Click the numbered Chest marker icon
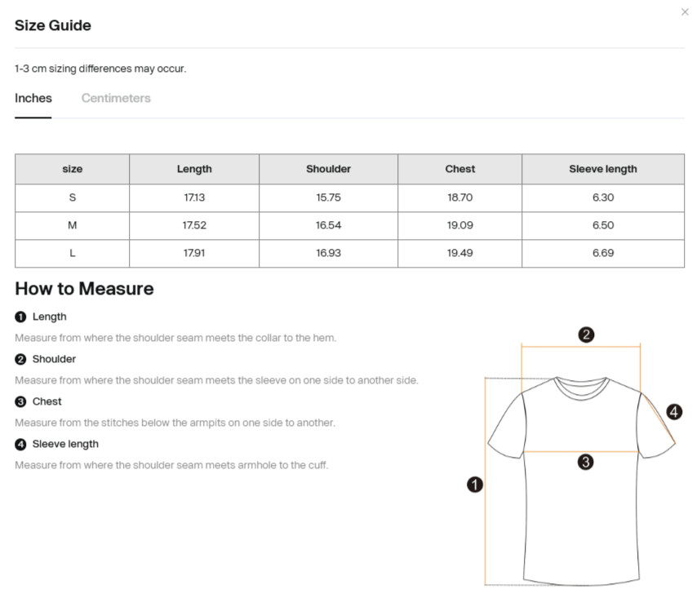Image resolution: width=697 pixels, height=616 pixels. [20, 401]
